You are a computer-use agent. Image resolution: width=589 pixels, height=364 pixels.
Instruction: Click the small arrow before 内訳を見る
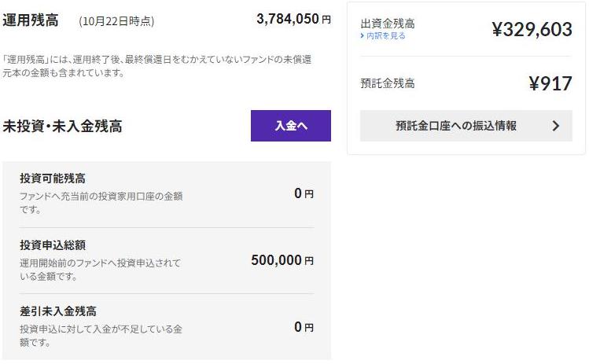pyautogui.click(x=362, y=36)
